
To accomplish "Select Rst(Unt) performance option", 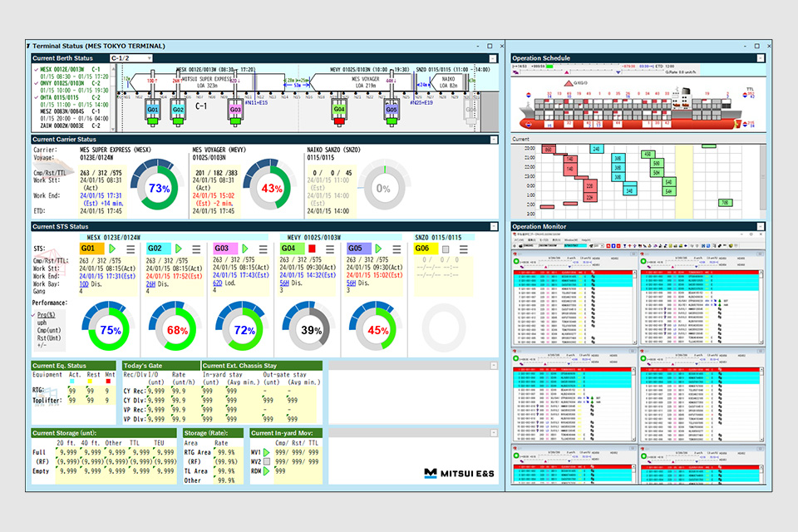I will (49, 338).
